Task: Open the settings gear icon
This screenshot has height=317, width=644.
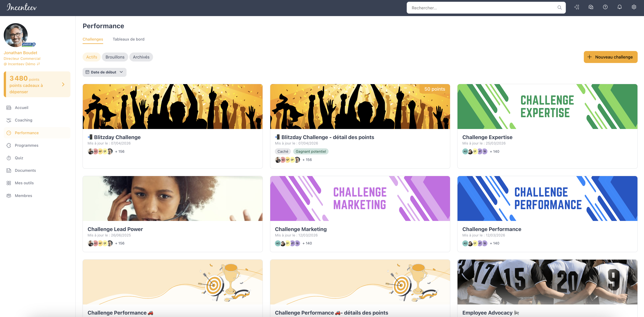Action: (x=634, y=7)
